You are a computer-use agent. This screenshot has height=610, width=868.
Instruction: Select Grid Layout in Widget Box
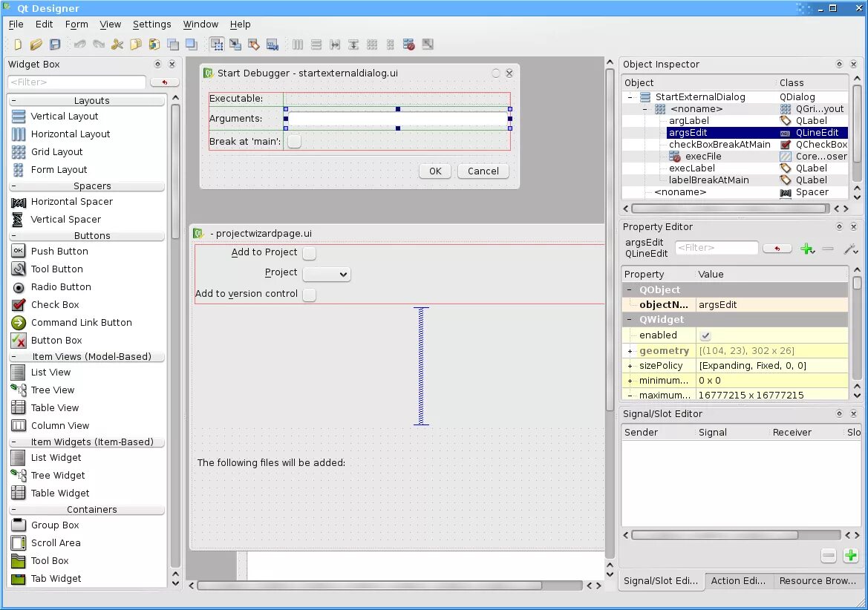(56, 152)
